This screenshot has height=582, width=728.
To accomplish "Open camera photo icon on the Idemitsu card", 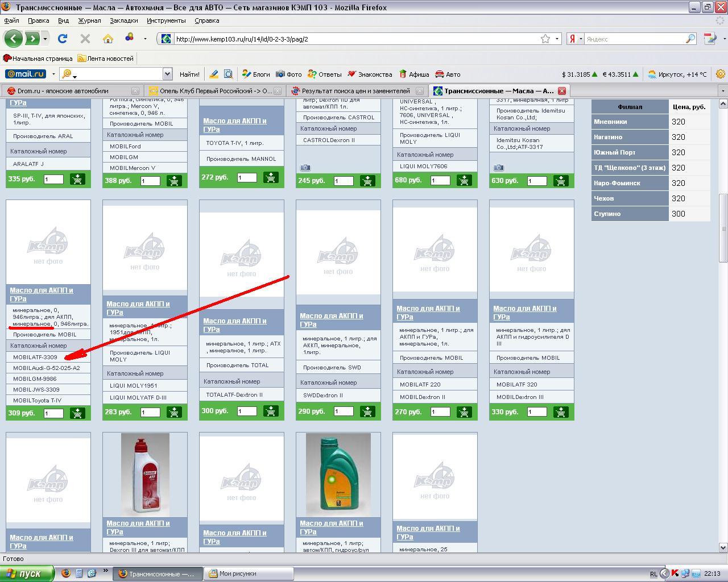I will coord(499,167).
